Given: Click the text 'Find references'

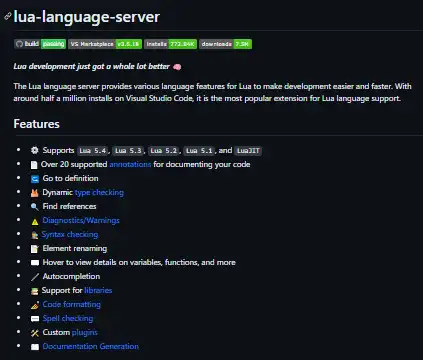Looking at the screenshot, I should point(69,206).
